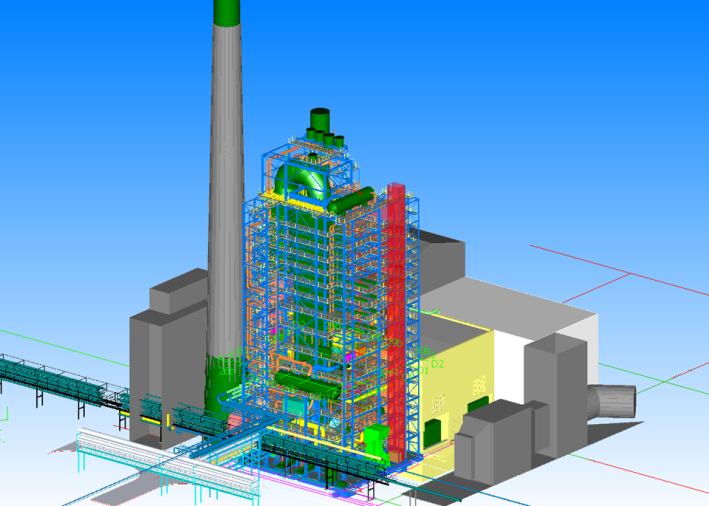Select the tall gray chimney stack
This screenshot has height=506, width=709.
coord(226,200)
